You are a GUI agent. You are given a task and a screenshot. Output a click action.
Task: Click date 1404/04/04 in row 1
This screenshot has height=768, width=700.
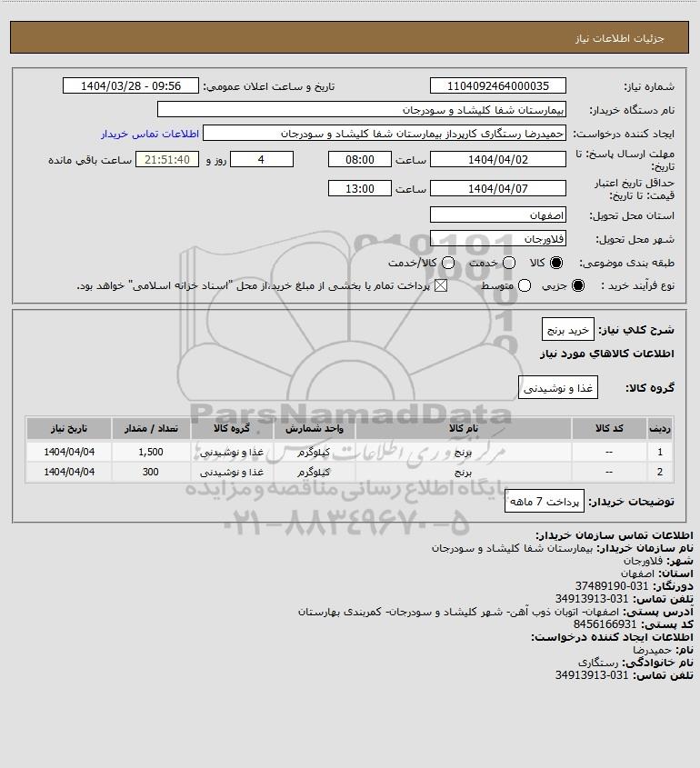click(69, 452)
